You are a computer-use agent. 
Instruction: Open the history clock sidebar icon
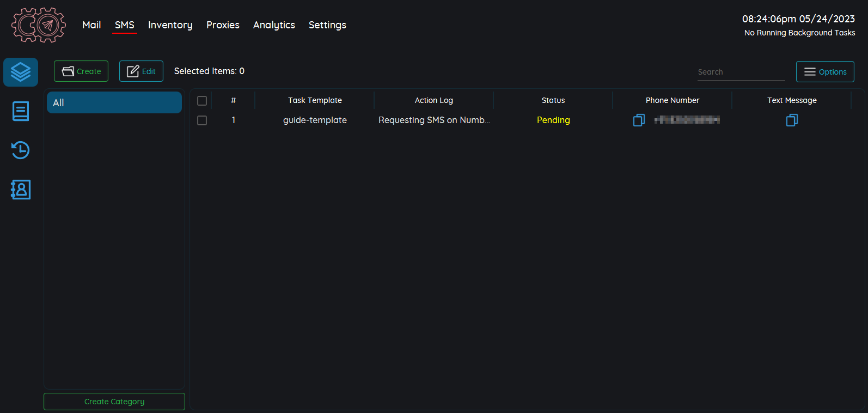point(21,150)
